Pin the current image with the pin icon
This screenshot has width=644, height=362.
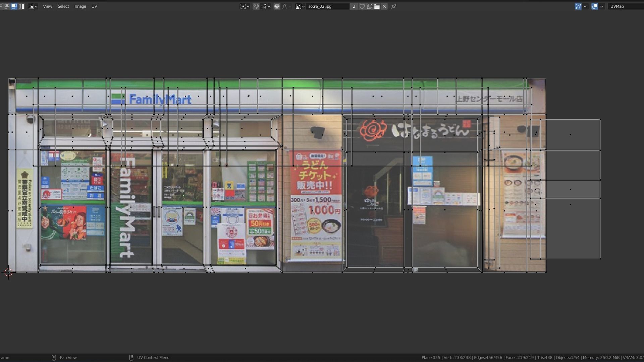click(393, 6)
